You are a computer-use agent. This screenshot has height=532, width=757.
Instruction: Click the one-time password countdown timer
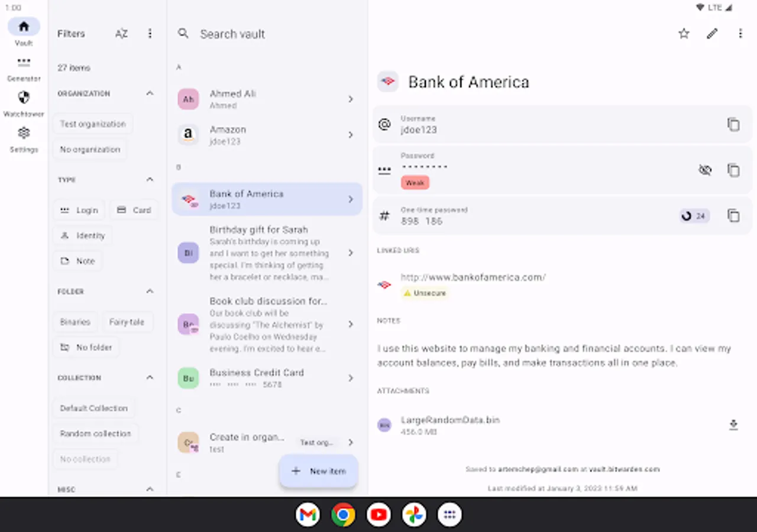(x=694, y=216)
